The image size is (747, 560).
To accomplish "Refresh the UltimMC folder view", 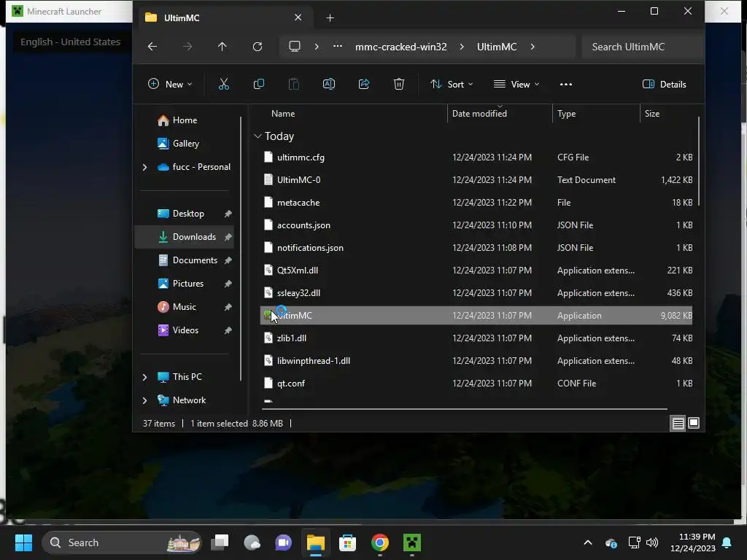I will point(258,47).
